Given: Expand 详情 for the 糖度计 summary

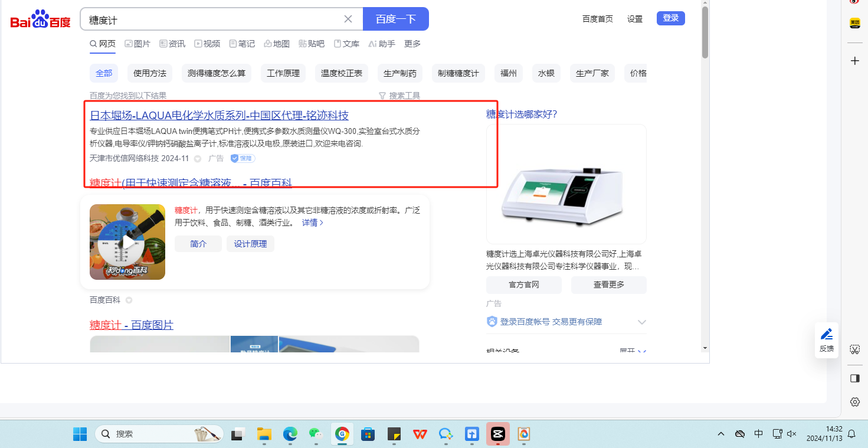Looking at the screenshot, I should tap(313, 223).
